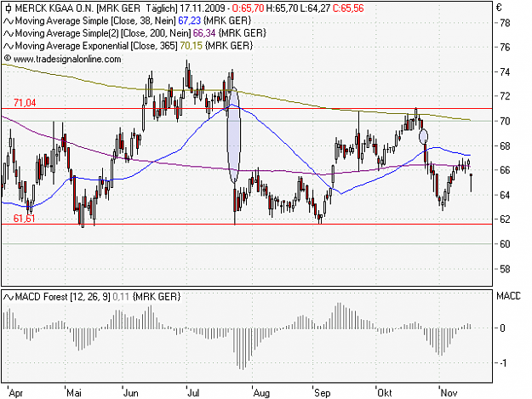Image resolution: width=532 pixels, height=399 pixels.
Task: Click the 72 price axis label
Action: tap(505, 96)
